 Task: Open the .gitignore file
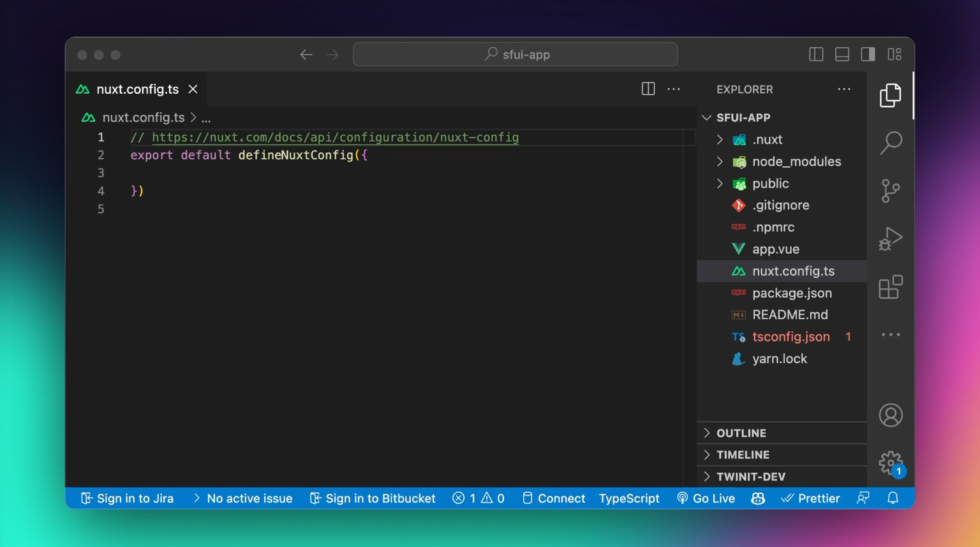pos(782,205)
